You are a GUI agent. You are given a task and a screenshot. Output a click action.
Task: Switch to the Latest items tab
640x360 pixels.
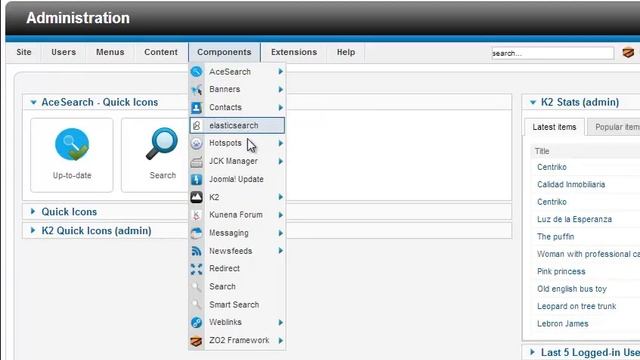(554, 127)
